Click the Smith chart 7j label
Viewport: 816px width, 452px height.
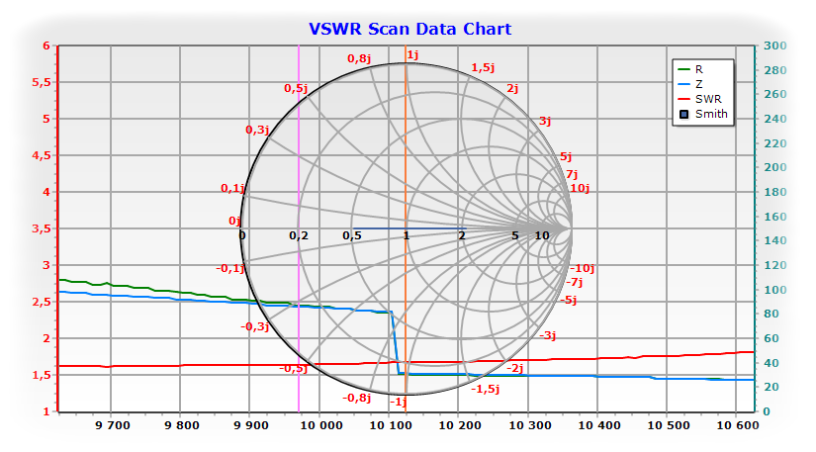(x=572, y=174)
